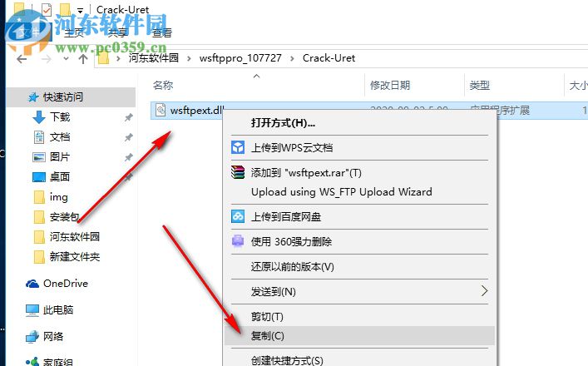Choose 上传到WPS云文档 from context menu

360,148
